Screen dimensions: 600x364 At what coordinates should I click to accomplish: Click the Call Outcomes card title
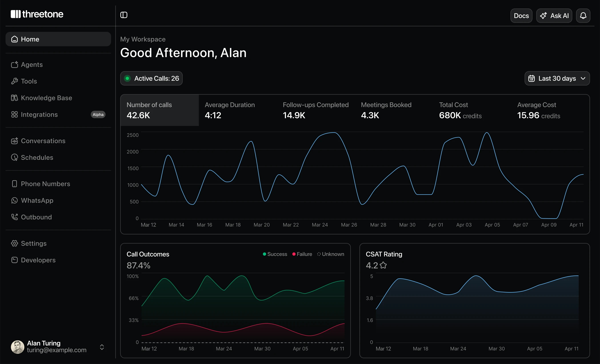[148, 254]
